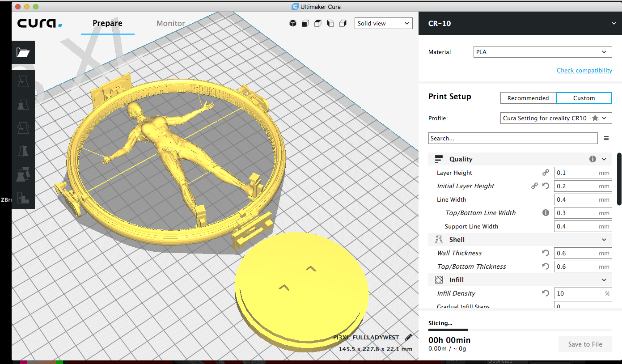Revert the Wall Thickness value

(546, 253)
